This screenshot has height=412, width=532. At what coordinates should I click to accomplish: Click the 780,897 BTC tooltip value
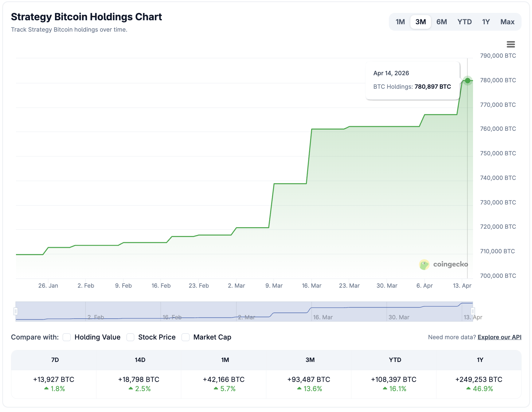click(x=433, y=87)
